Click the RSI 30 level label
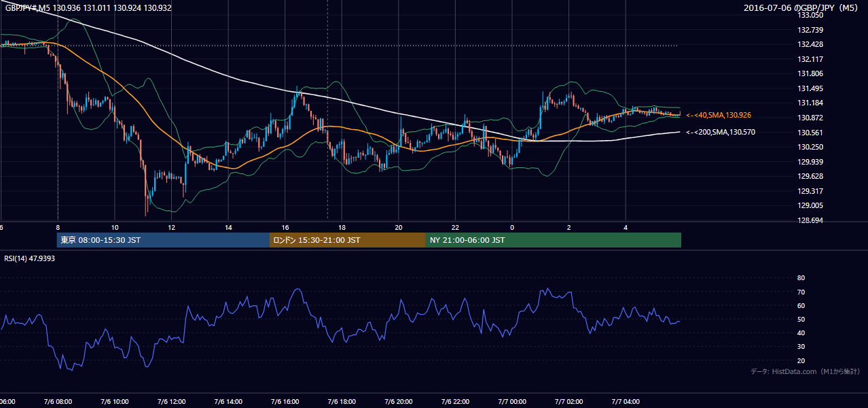 point(801,347)
